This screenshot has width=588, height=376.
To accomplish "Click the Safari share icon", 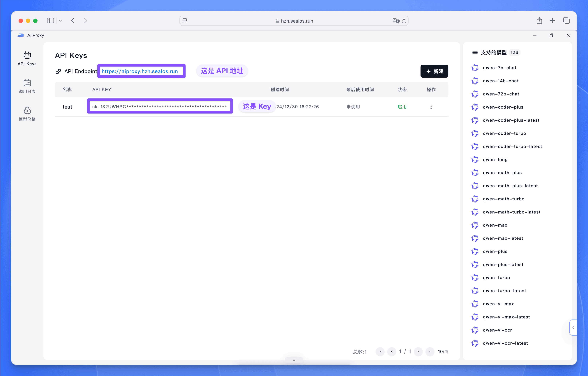I will coord(539,21).
